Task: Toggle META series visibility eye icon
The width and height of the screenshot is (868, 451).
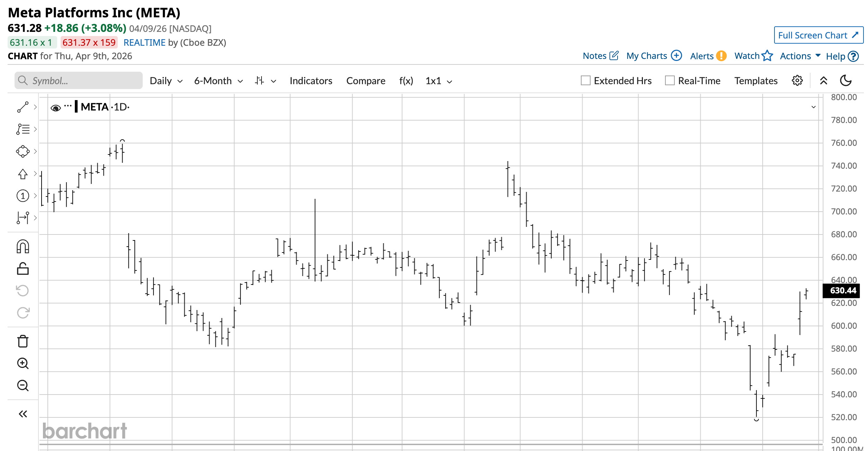Action: (55, 108)
